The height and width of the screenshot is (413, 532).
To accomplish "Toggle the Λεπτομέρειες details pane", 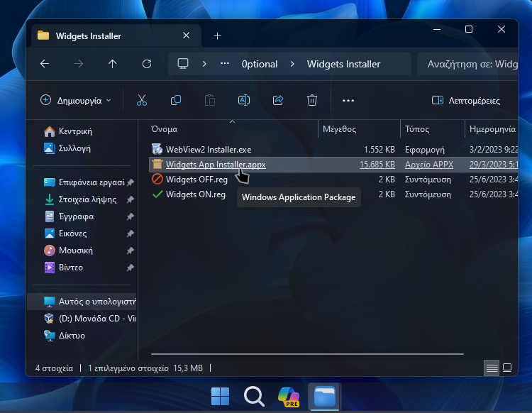I will coord(465,101).
